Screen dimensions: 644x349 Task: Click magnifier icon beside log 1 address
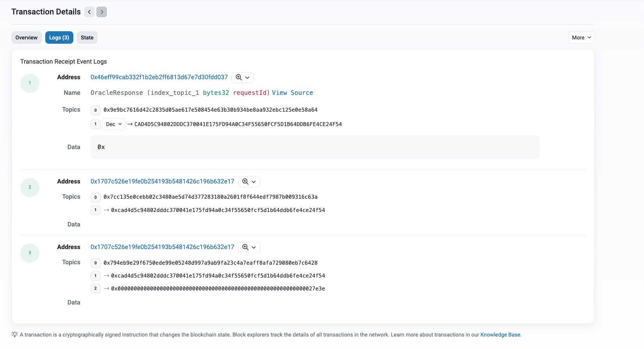click(239, 77)
